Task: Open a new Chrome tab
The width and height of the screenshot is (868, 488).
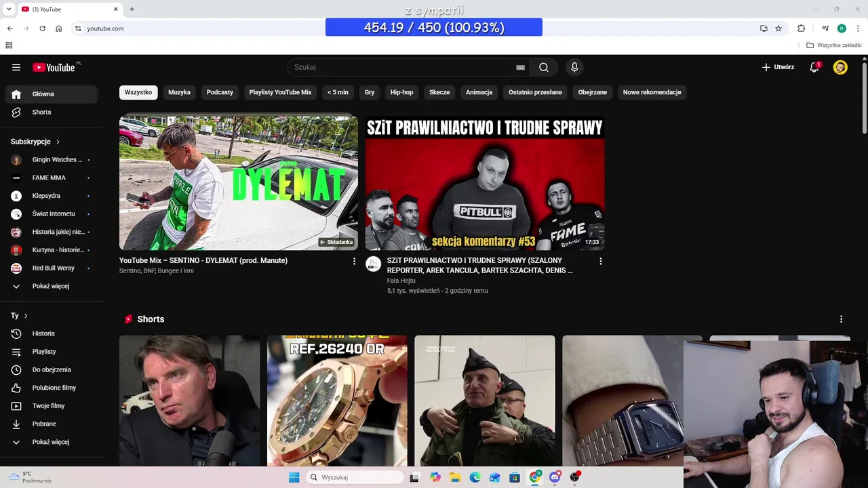Action: [132, 9]
